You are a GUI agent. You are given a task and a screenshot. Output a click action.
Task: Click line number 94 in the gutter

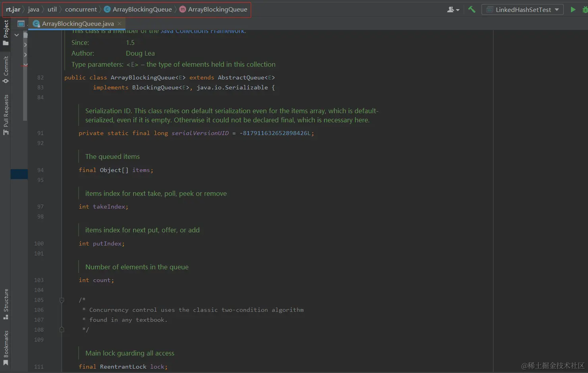pyautogui.click(x=40, y=170)
